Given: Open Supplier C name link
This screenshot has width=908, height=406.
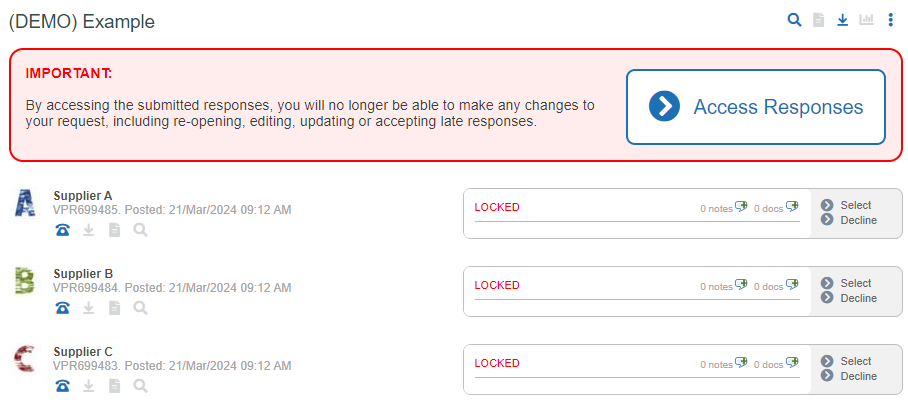Looking at the screenshot, I should [83, 352].
